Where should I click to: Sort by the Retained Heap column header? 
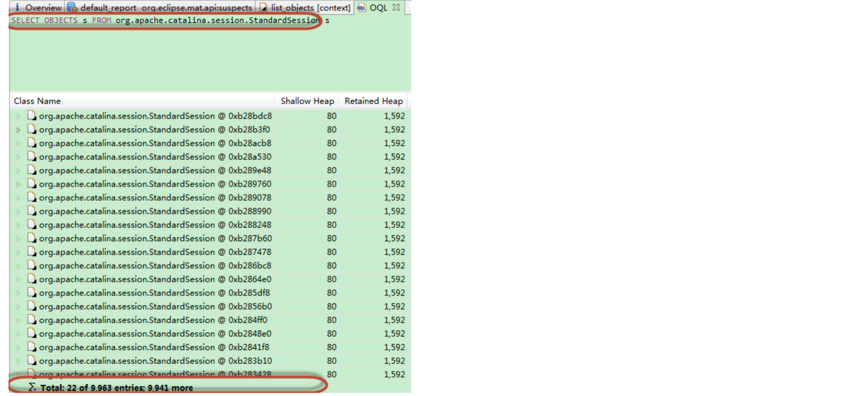[373, 101]
